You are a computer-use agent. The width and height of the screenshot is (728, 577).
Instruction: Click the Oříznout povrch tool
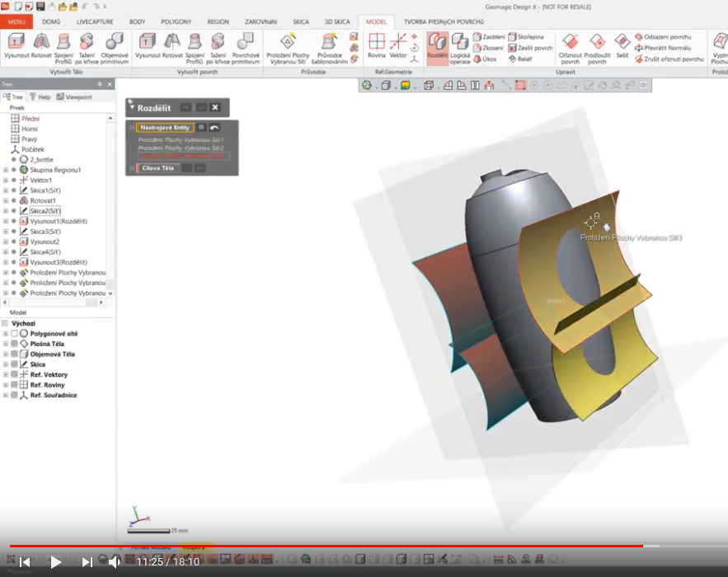click(x=570, y=46)
